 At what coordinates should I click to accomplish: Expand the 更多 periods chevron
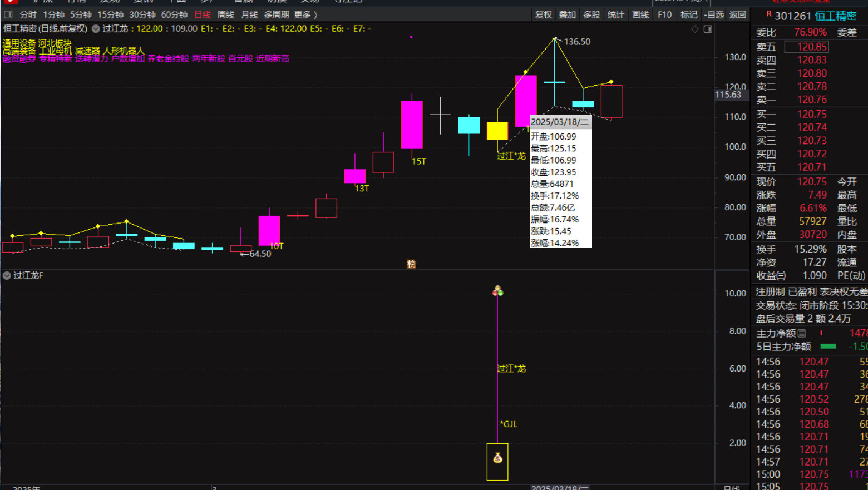[x=315, y=14]
